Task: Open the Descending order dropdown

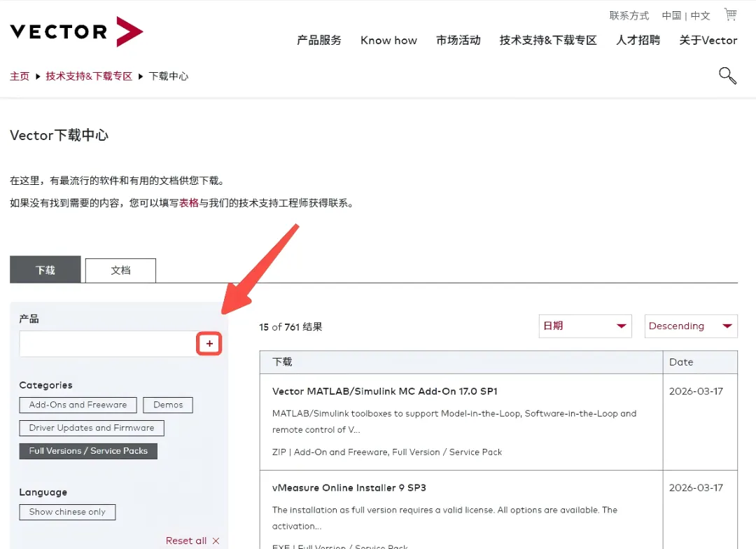Action: click(691, 326)
